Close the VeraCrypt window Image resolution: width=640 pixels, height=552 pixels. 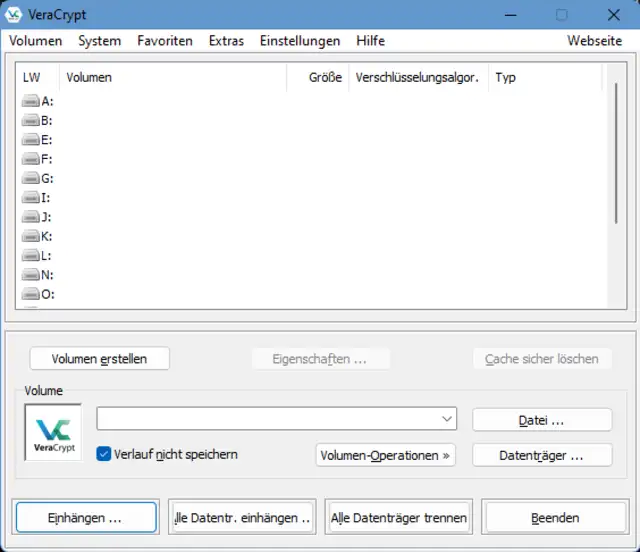pos(613,15)
